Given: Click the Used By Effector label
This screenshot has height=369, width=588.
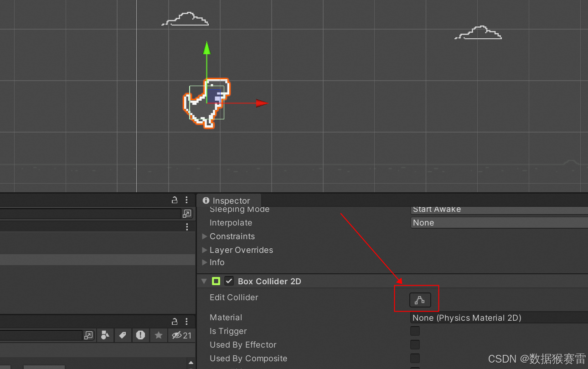Looking at the screenshot, I should (243, 345).
